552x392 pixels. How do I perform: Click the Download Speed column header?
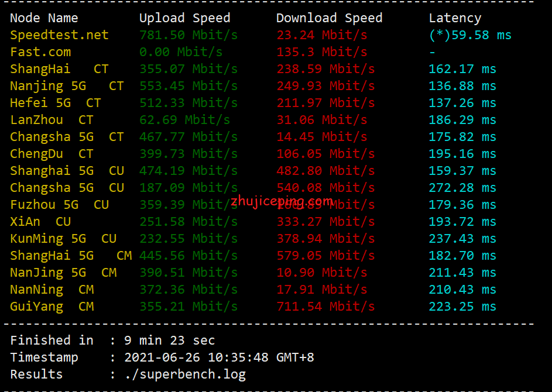tap(329, 18)
